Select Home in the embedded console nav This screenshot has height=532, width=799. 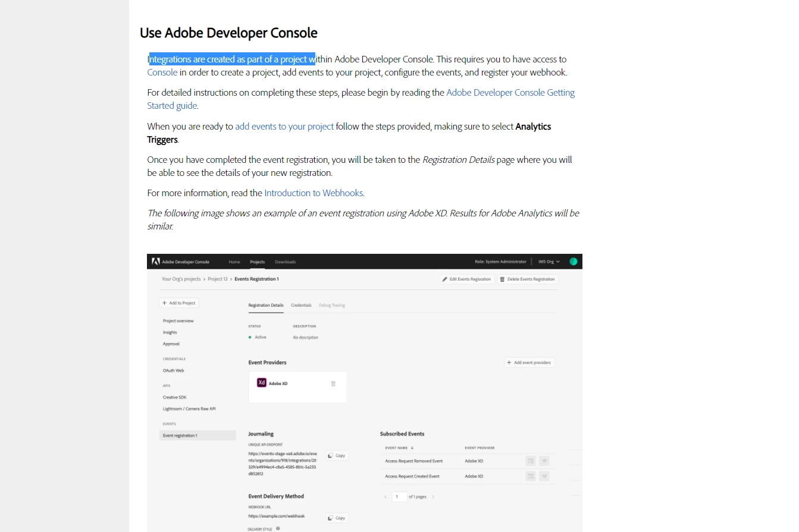[x=234, y=262]
